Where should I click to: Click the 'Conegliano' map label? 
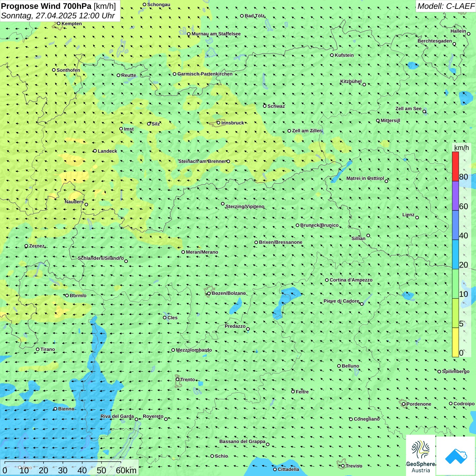coord(367,419)
